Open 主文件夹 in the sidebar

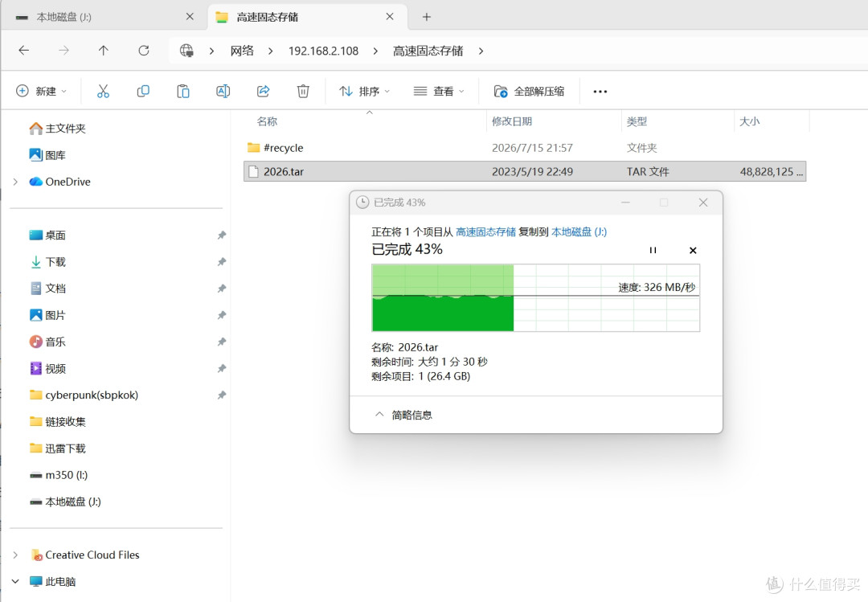(x=58, y=129)
